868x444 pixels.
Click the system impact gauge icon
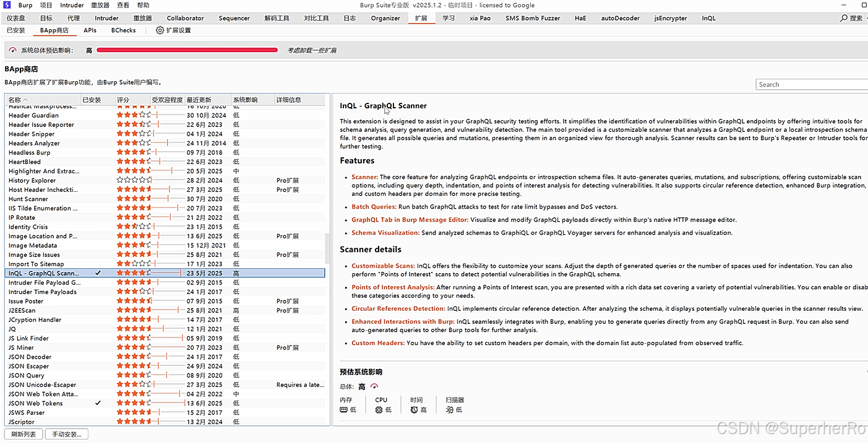[13, 50]
